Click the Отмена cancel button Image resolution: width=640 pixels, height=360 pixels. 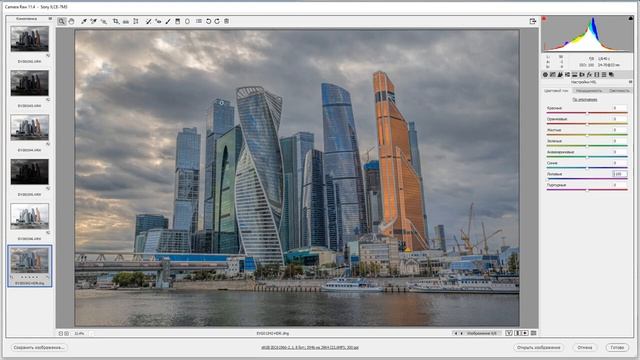[x=584, y=347]
